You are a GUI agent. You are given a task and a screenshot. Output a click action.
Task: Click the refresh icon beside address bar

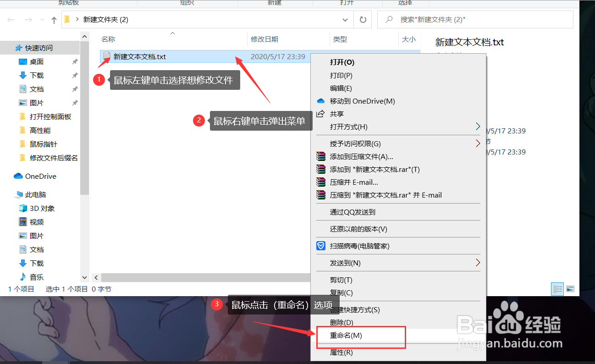tap(362, 19)
